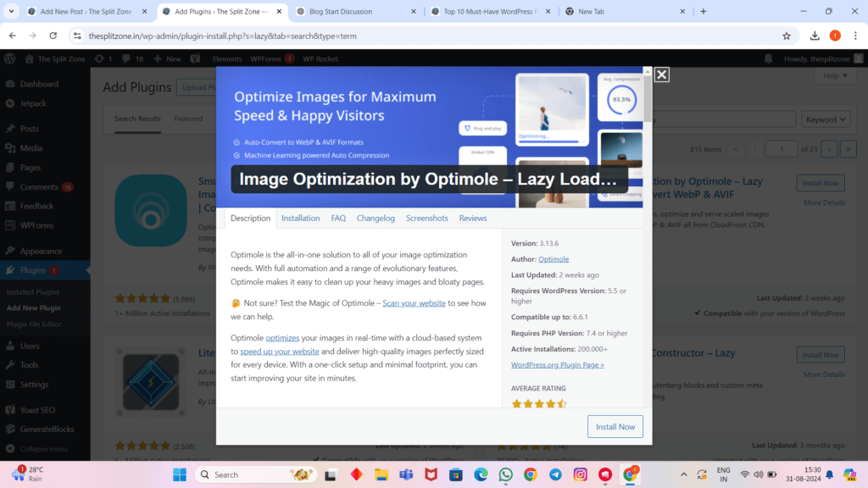This screenshot has width=868, height=488.
Task: Jump to last page of plugin results
Action: (848, 149)
